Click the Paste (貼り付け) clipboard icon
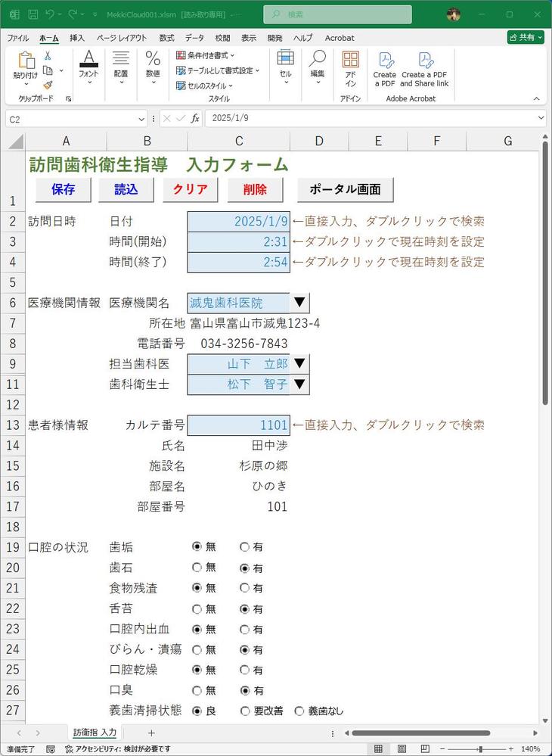Image resolution: width=552 pixels, height=756 pixels. 26,61
